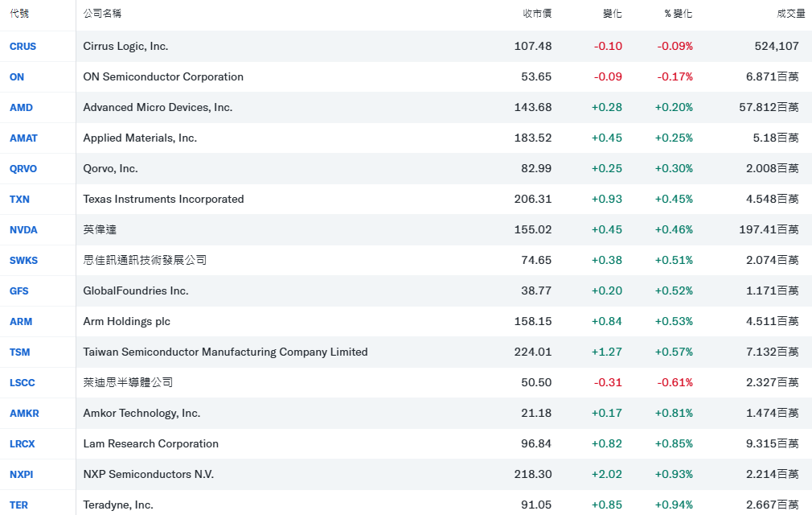Click the closing price 218.30
The height and width of the screenshot is (515, 812).
tap(533, 474)
